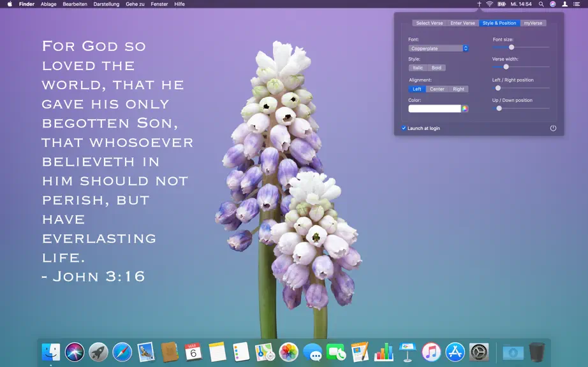
Task: Open Calendar icon in the Dock
Action: (193, 352)
